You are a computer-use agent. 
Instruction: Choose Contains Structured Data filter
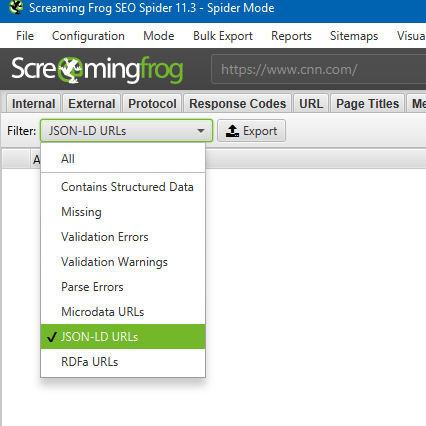(x=123, y=187)
